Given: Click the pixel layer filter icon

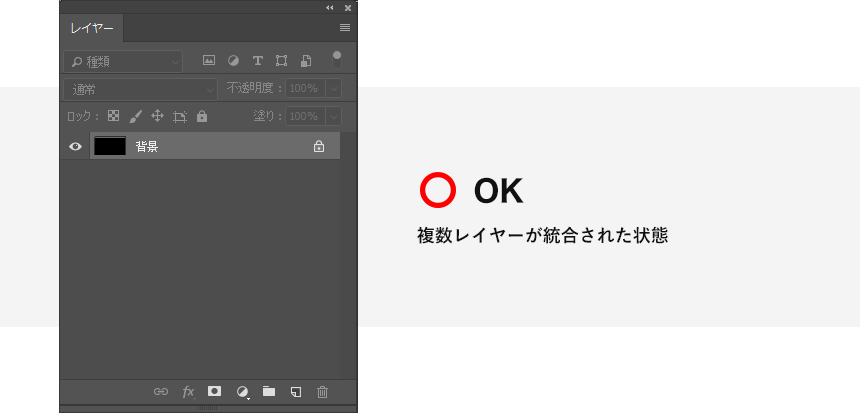Looking at the screenshot, I should point(209,60).
